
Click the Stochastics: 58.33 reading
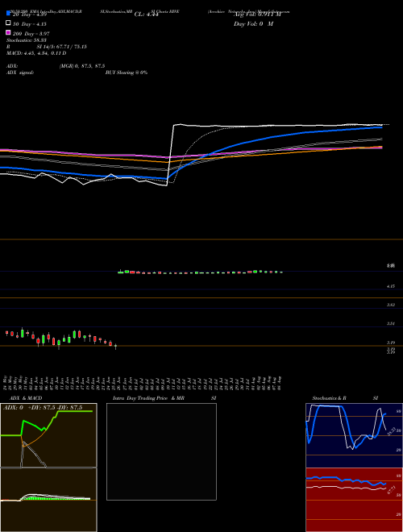27,40
